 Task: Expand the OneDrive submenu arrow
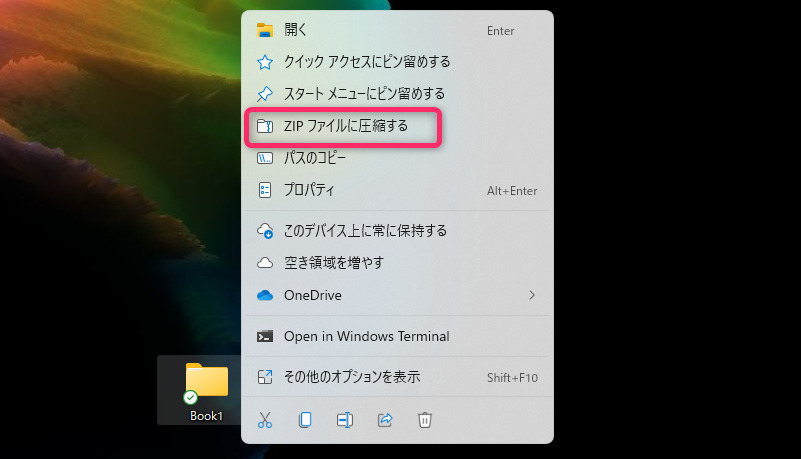coord(532,295)
